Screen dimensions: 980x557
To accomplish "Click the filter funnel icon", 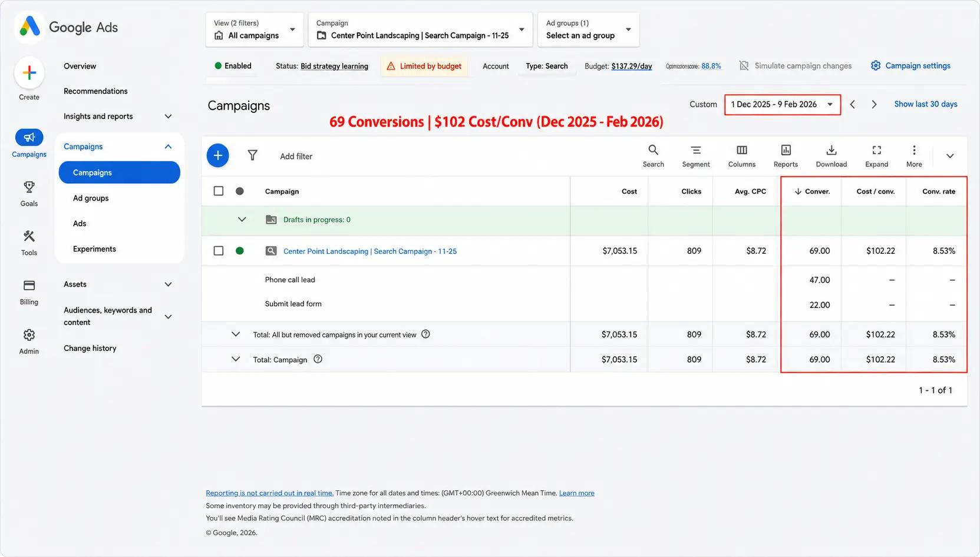I will [252, 155].
